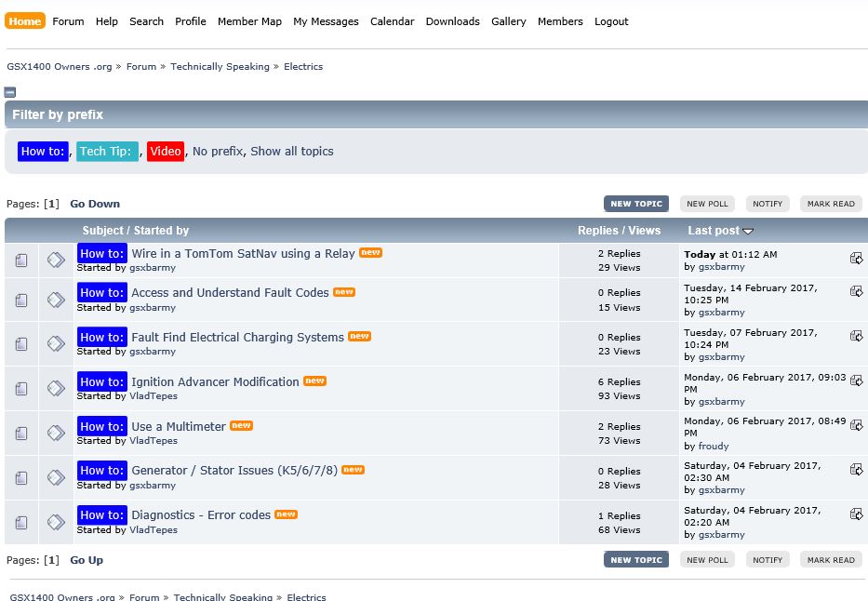Filter topics by Tech Tip: prefix

107,151
